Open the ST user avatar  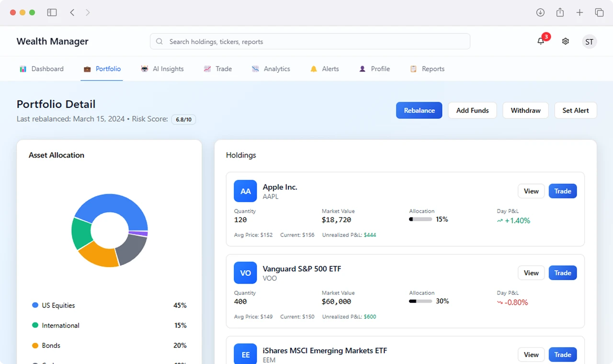(x=590, y=42)
